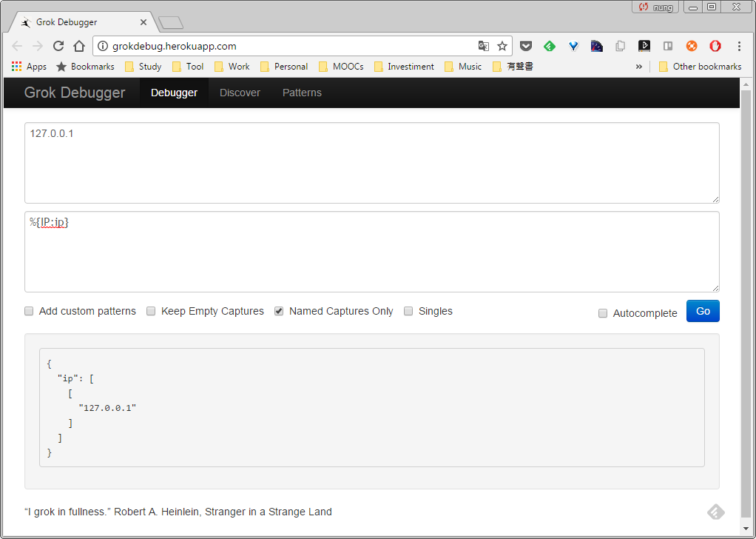This screenshot has height=539, width=756.
Task: Click the dark blue extension icon
Action: 597,47
